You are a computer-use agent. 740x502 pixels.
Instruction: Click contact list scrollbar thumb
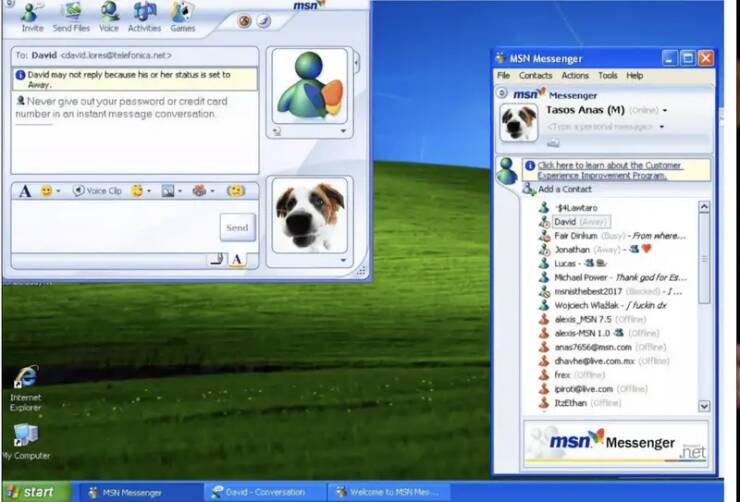[x=704, y=258]
